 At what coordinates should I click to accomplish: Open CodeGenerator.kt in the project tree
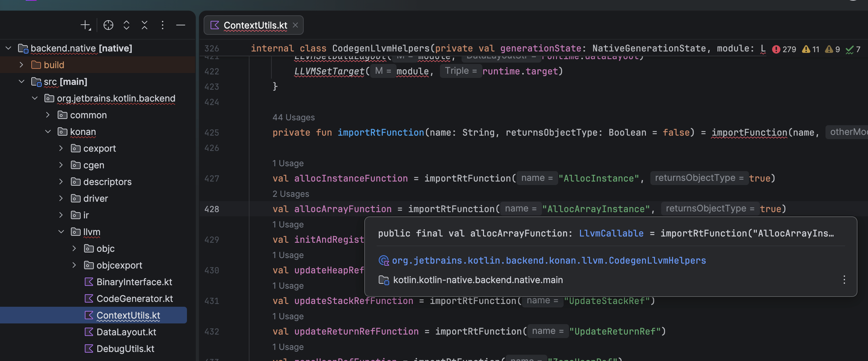tap(134, 299)
